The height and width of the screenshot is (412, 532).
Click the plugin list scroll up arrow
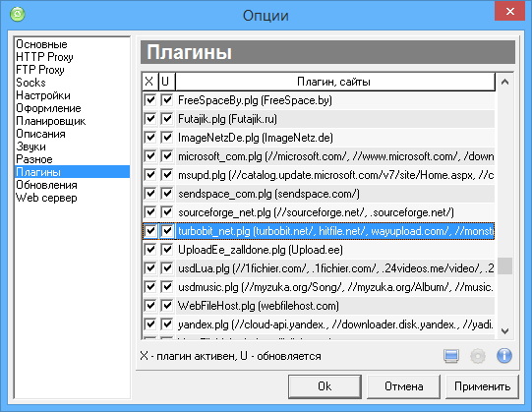pyautogui.click(x=504, y=82)
